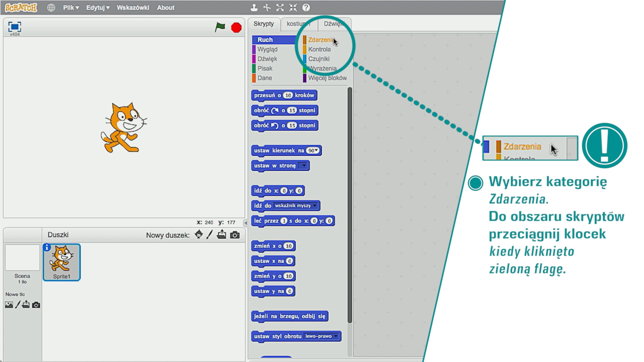Click seconds field in leć przez block
644x362 pixels.
click(284, 221)
